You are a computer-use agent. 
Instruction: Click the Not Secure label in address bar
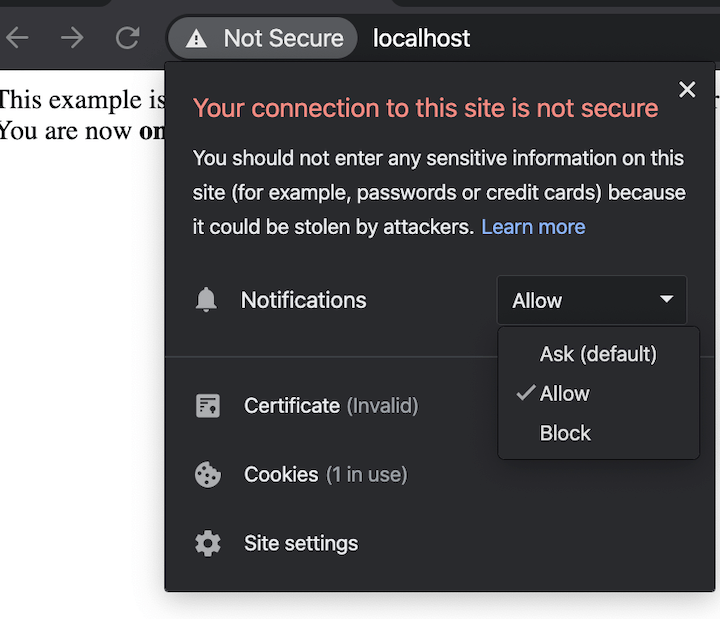(283, 39)
